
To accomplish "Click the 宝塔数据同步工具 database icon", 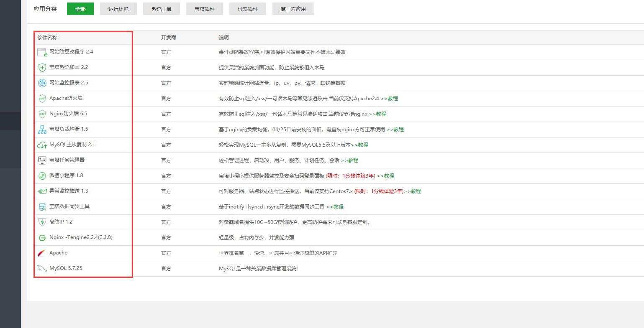I will pyautogui.click(x=42, y=207).
